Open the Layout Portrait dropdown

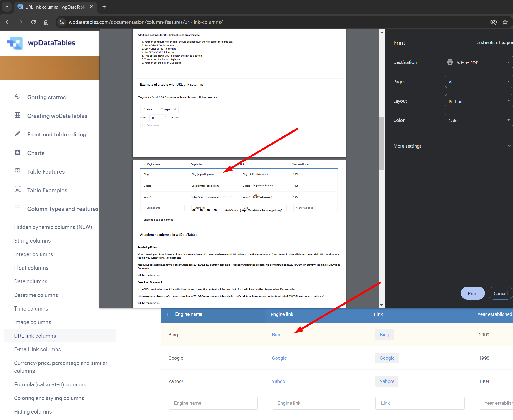click(479, 101)
